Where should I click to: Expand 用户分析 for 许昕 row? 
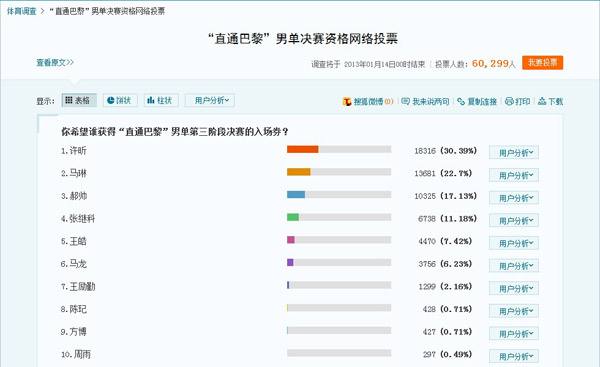514,152
